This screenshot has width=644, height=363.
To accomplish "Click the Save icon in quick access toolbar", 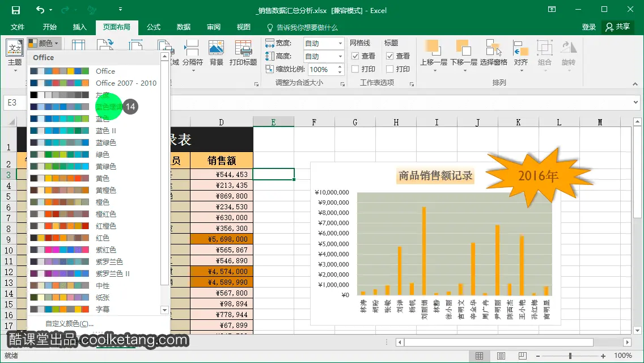I will pos(15,10).
